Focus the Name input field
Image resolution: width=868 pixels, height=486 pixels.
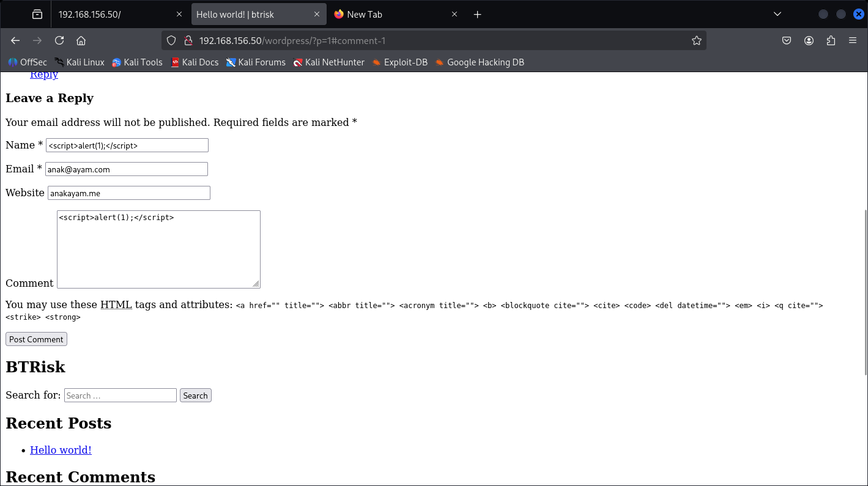pos(127,145)
